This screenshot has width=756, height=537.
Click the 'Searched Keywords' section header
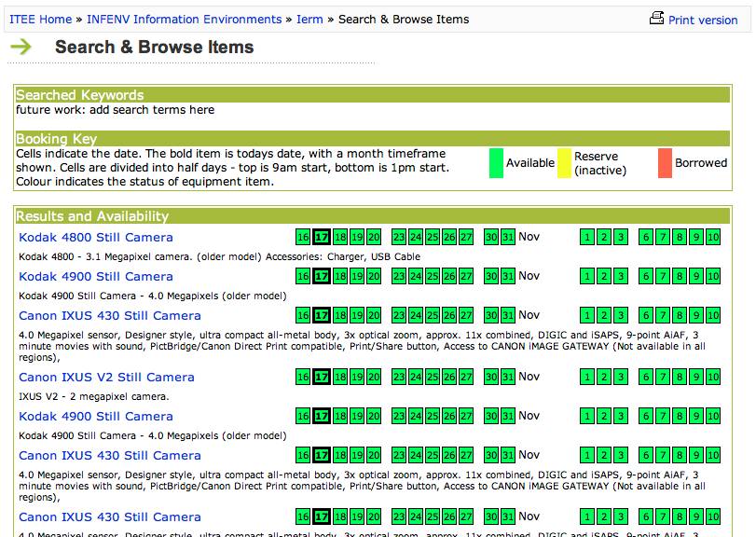click(373, 94)
